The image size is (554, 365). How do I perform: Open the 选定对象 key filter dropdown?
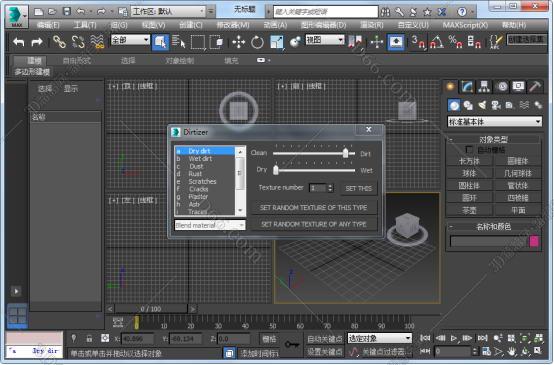pyautogui.click(x=379, y=338)
